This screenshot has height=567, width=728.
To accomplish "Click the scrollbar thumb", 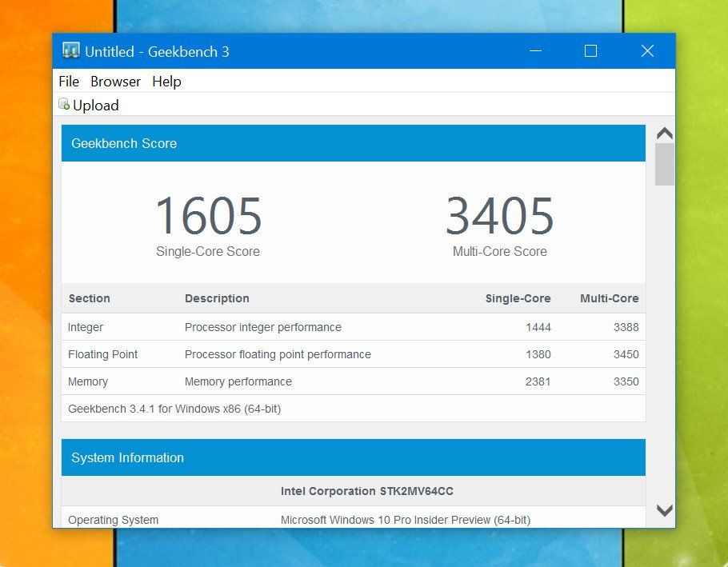I will pyautogui.click(x=664, y=164).
